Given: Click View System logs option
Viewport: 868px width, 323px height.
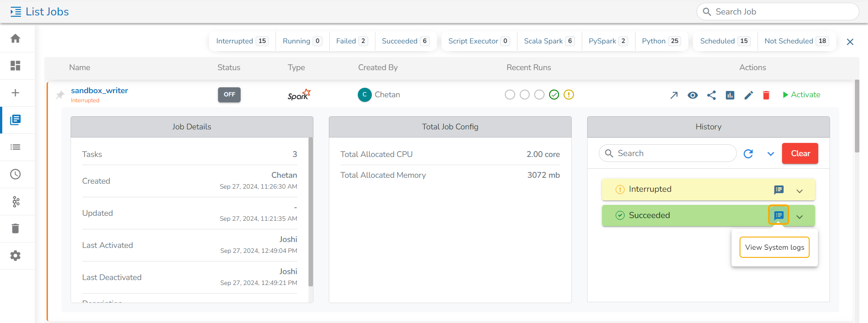Looking at the screenshot, I should coord(774,247).
